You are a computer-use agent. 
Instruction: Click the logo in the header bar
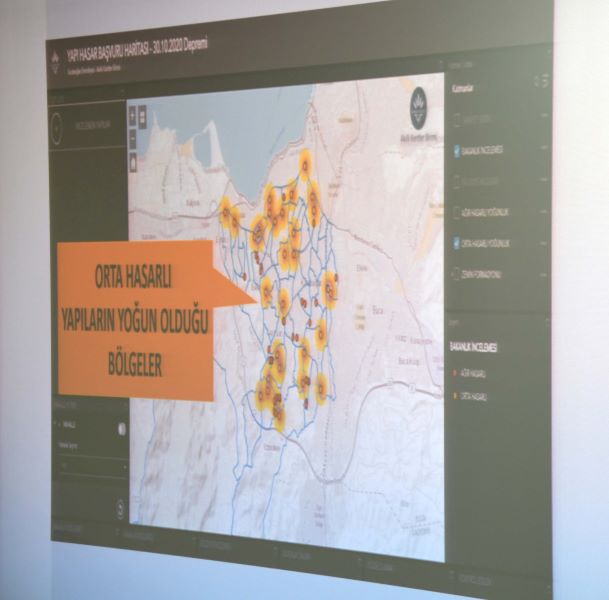55,64
